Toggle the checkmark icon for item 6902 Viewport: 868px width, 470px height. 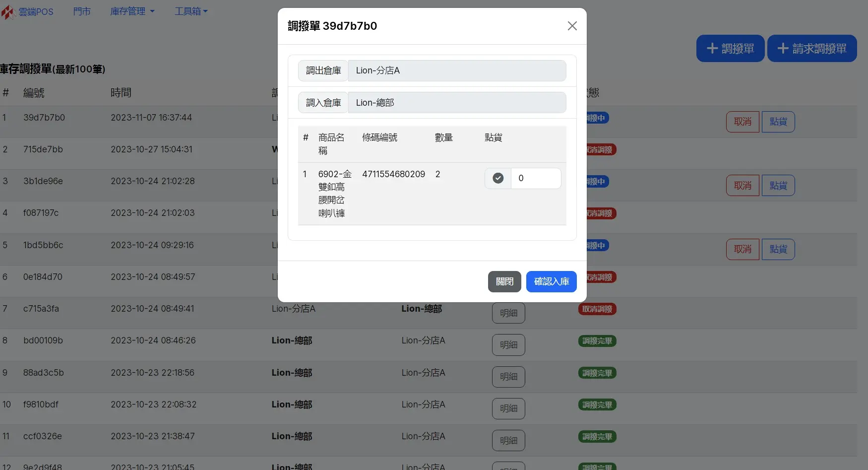click(498, 178)
